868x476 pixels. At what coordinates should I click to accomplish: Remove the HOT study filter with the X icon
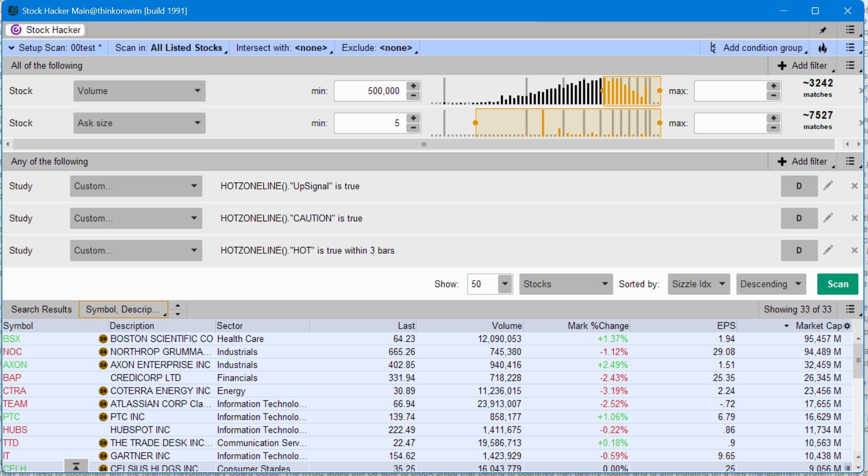pos(854,251)
